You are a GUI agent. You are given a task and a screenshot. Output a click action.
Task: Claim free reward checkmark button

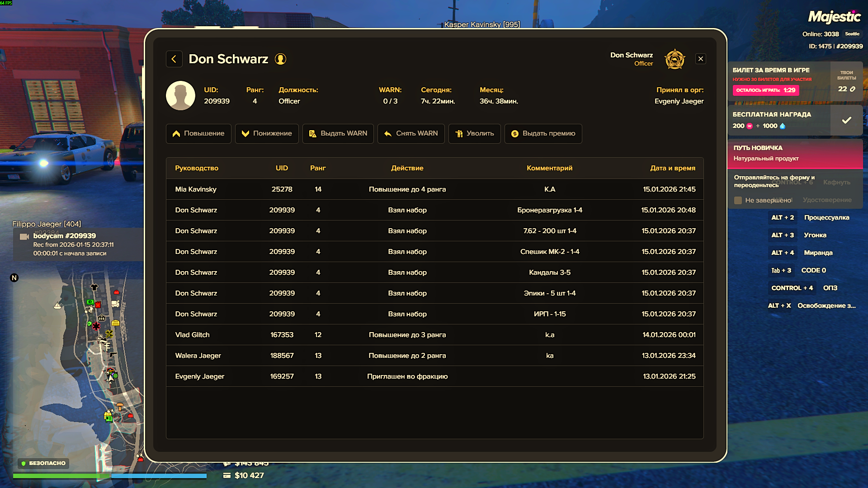pos(846,120)
